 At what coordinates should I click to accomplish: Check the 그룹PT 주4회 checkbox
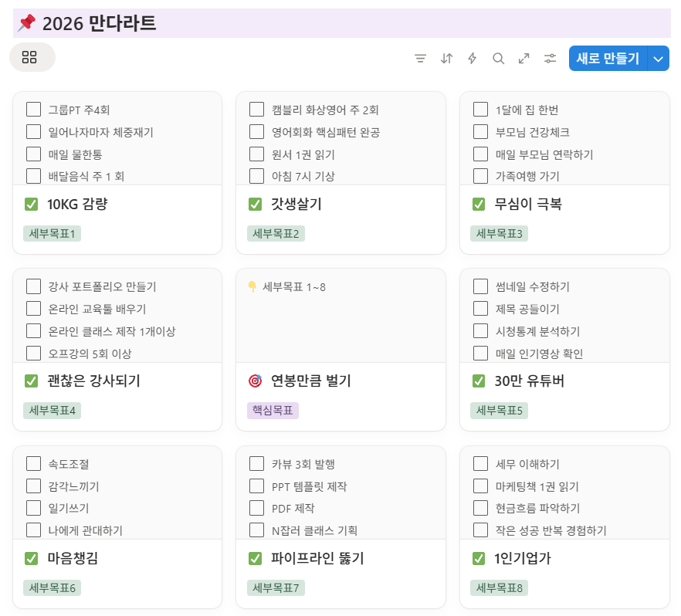33,109
